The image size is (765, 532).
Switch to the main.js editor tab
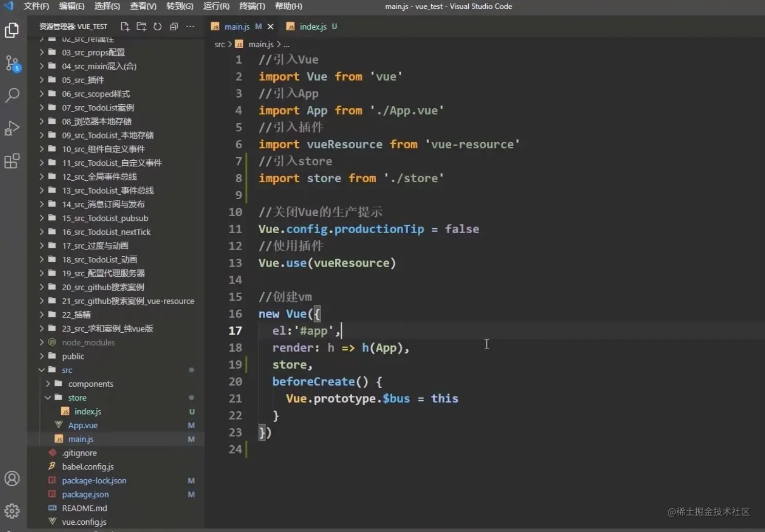(x=237, y=27)
